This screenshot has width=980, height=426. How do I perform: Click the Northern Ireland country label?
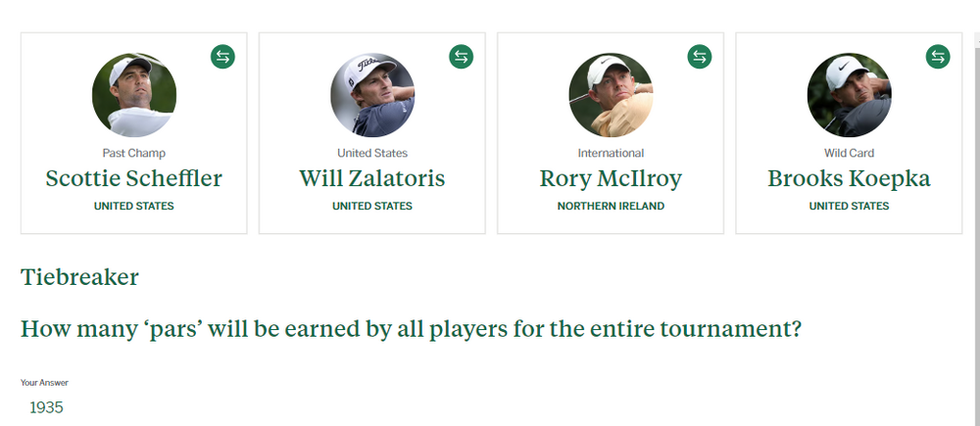pyautogui.click(x=611, y=207)
